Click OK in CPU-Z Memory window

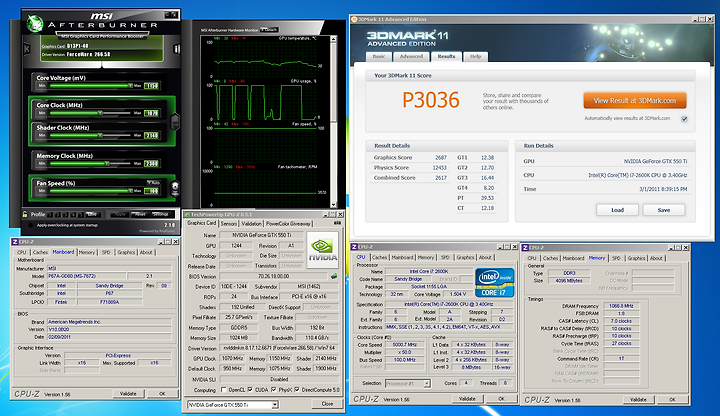[672, 399]
